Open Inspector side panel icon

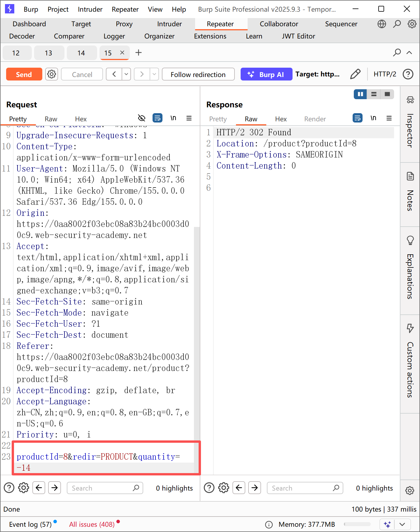410,100
